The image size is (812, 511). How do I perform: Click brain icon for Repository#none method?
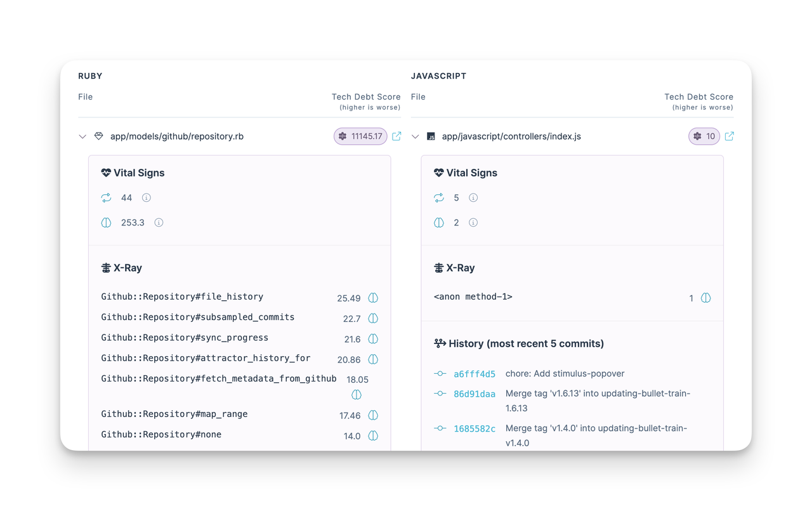[x=373, y=435]
